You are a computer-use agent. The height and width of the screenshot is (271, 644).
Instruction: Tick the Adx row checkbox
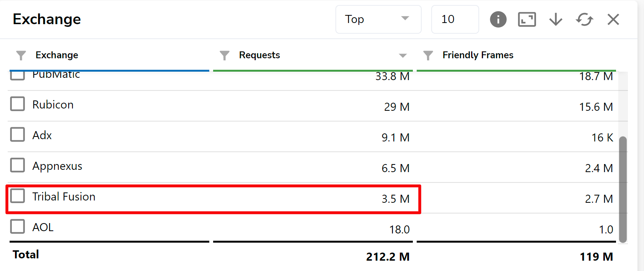[x=18, y=135]
